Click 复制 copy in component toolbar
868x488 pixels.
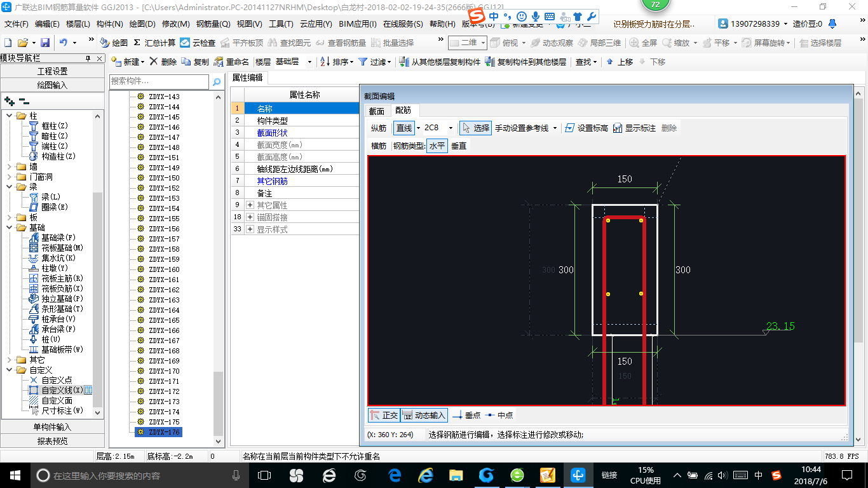(x=195, y=62)
